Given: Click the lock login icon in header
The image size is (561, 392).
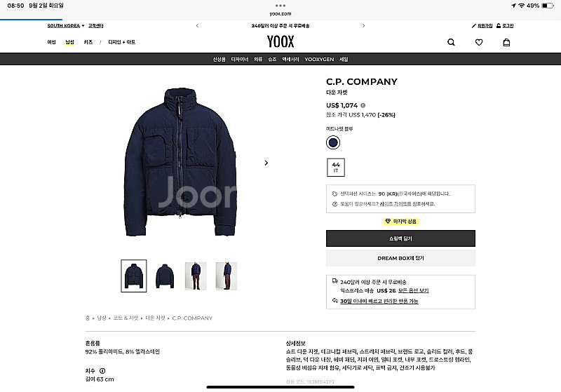Looking at the screenshot, I should tap(499, 26).
